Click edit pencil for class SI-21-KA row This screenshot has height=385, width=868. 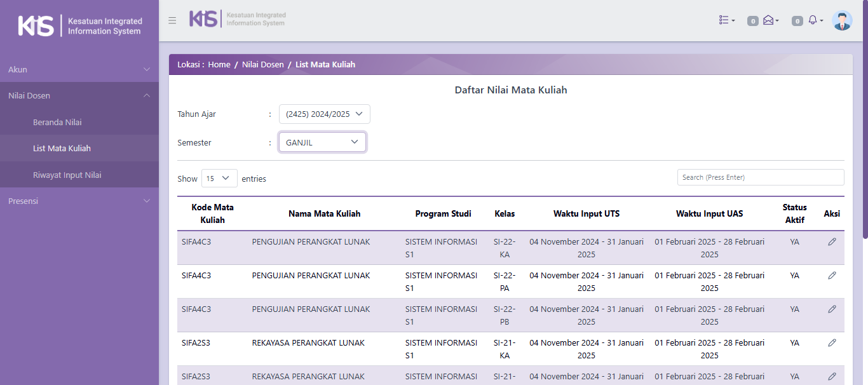(x=832, y=343)
